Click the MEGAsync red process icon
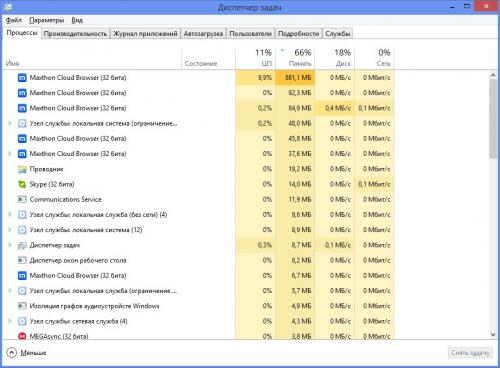This screenshot has height=368, width=500. pos(22,336)
